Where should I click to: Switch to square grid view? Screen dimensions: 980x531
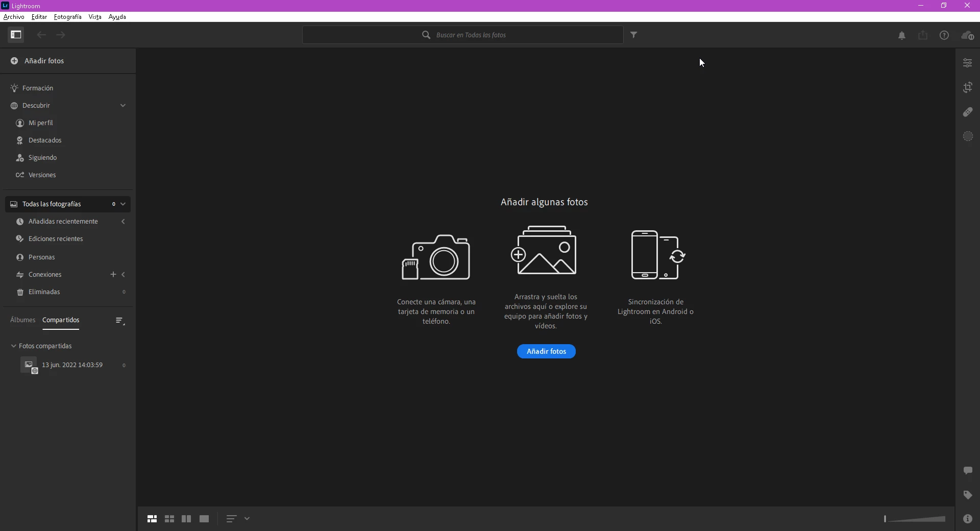pos(169,519)
